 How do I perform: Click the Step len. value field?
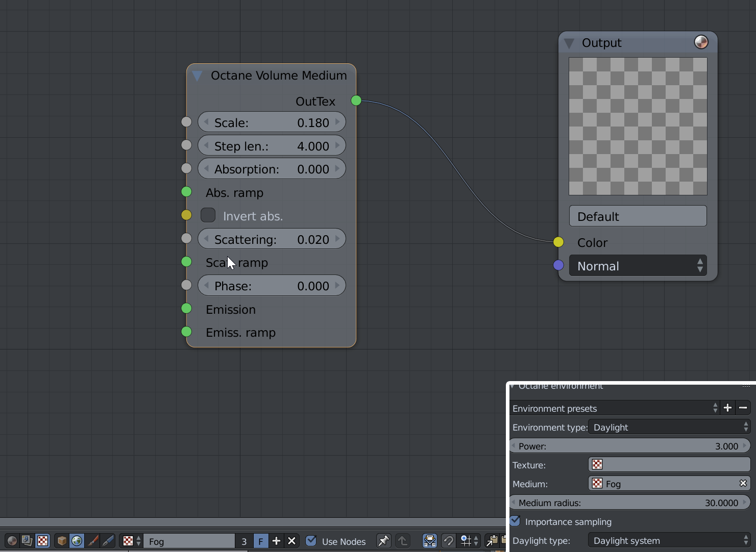coord(272,146)
